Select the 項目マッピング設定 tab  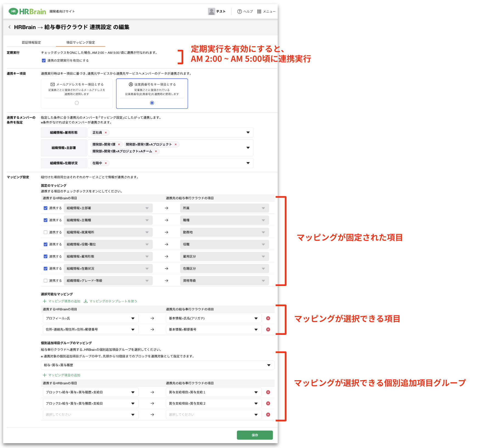click(80, 43)
